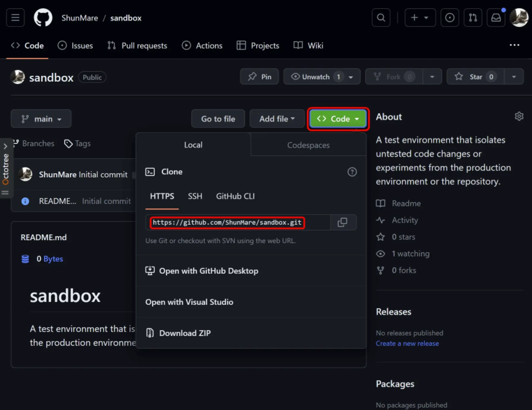Open the search panel
This screenshot has height=410, width=532.
click(x=381, y=18)
